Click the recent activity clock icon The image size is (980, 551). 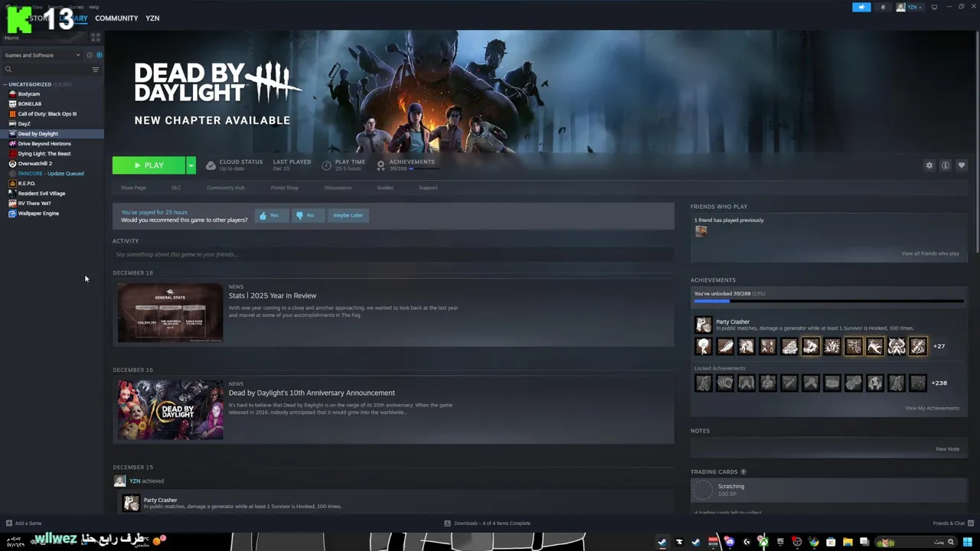90,55
